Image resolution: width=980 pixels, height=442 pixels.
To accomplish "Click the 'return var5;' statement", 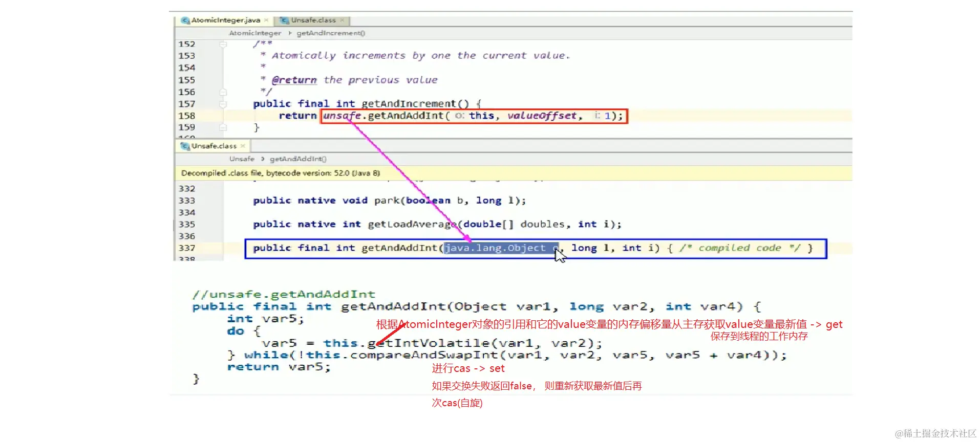I will (x=279, y=367).
